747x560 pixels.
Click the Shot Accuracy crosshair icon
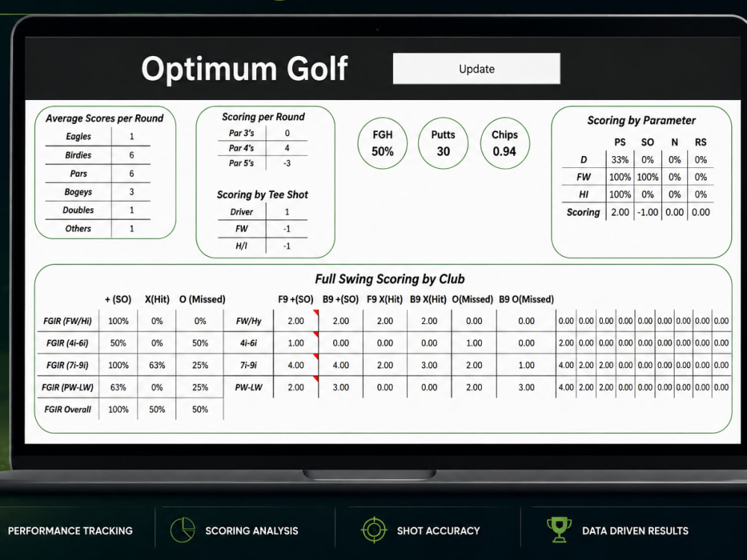(374, 530)
